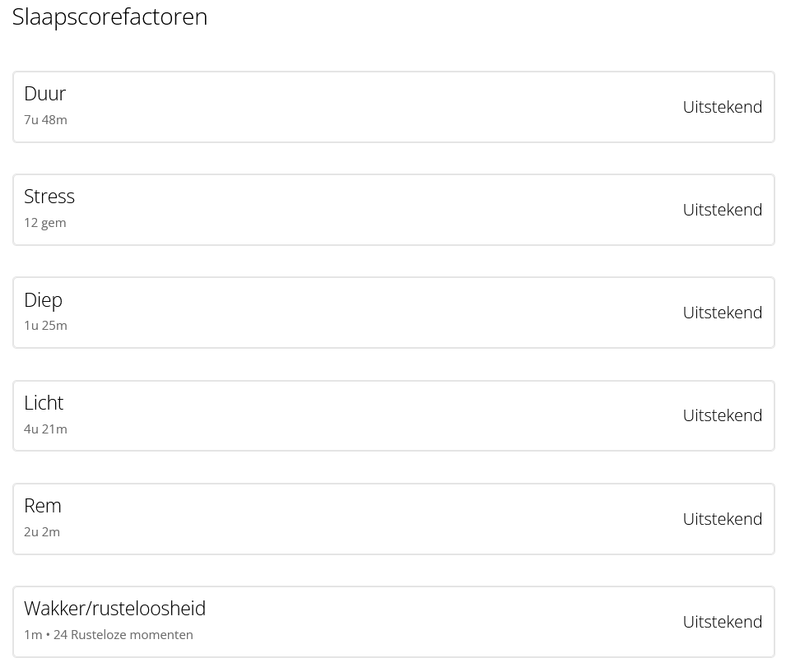Click Uitstekend rating in the Wakker/rusteloosheid row
786x672 pixels.
click(722, 622)
